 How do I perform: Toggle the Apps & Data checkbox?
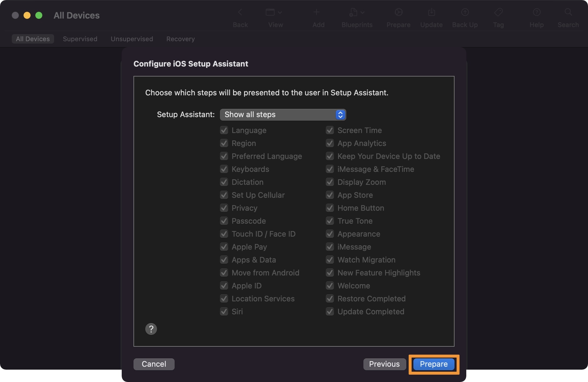[224, 260]
